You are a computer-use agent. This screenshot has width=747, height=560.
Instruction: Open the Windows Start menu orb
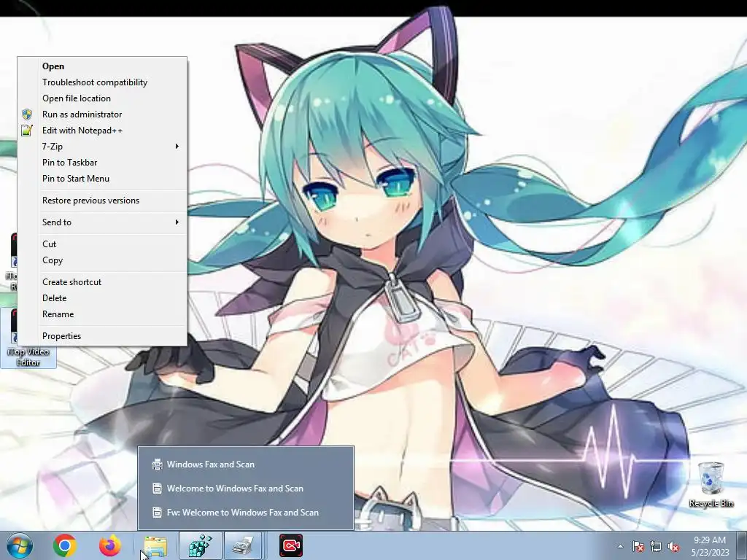(x=20, y=545)
